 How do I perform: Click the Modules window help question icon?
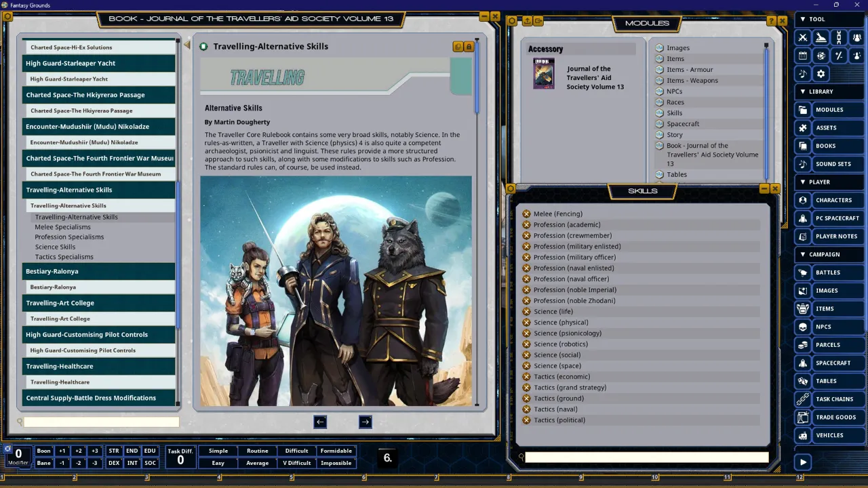(772, 21)
